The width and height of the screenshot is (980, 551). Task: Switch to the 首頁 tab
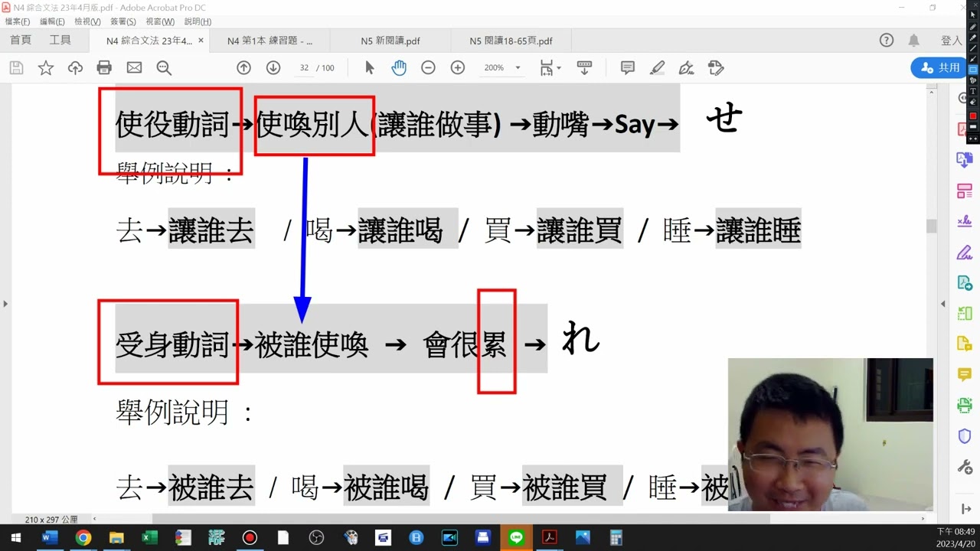(21, 41)
